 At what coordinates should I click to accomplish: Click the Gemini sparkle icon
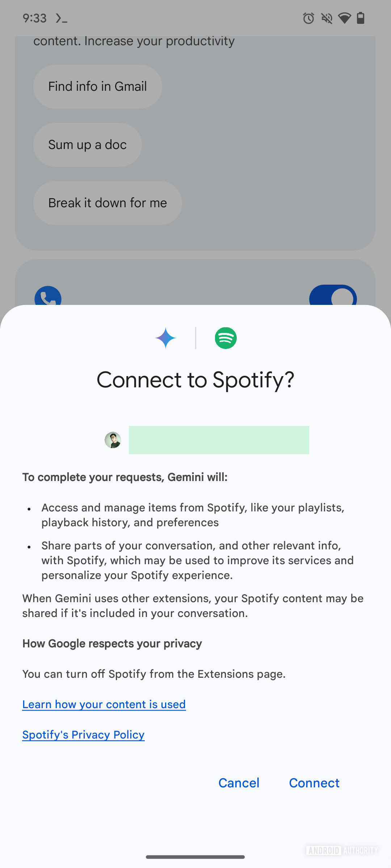(x=165, y=338)
